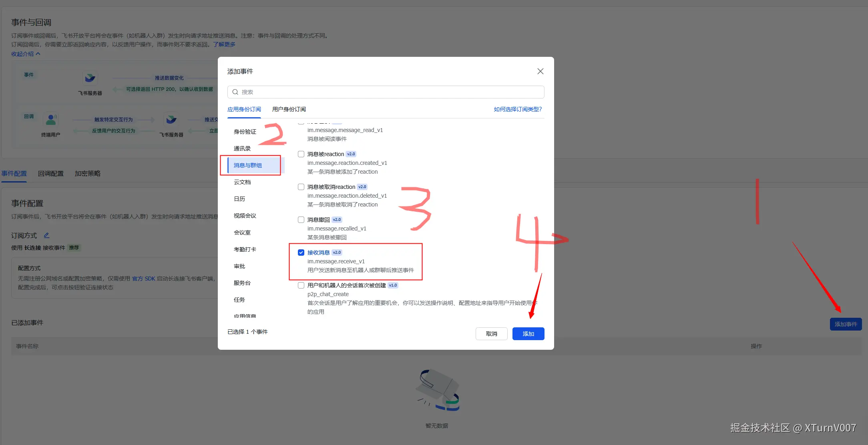Enable the 消息撤回 event checkbox
The height and width of the screenshot is (445, 868).
[x=301, y=219]
